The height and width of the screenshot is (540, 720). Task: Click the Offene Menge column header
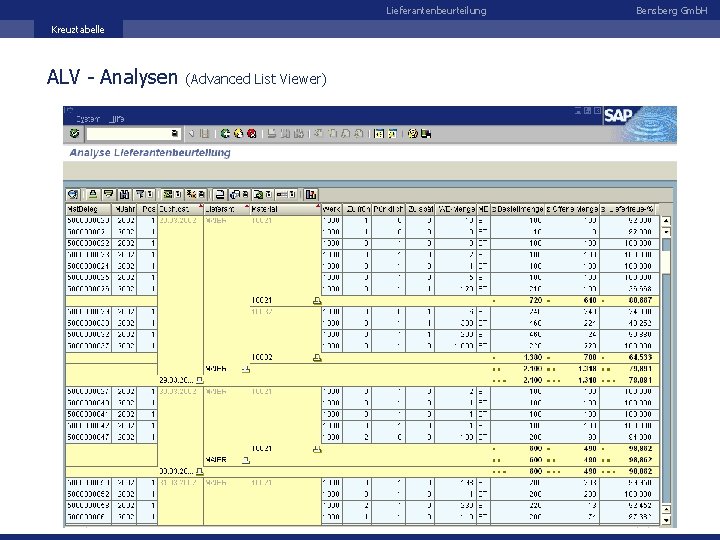[573, 209]
